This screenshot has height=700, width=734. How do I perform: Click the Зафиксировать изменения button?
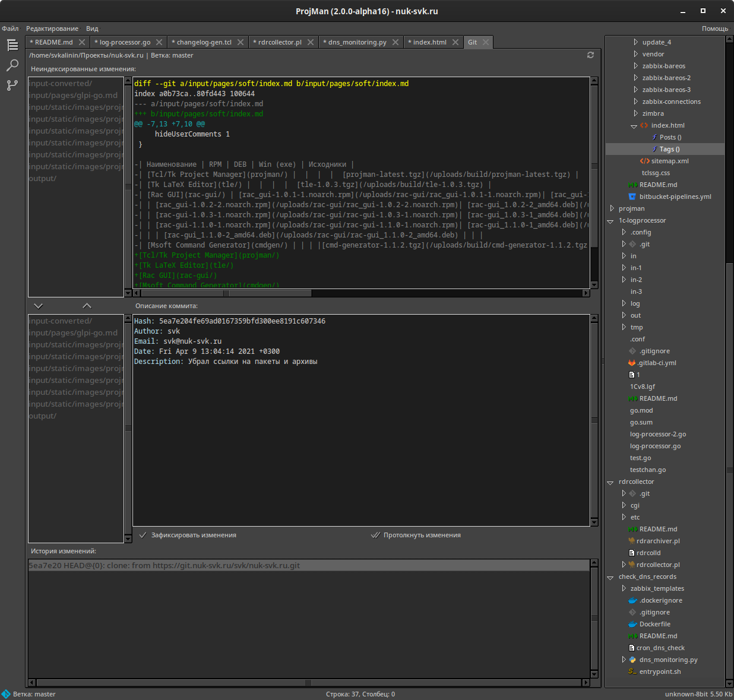pyautogui.click(x=188, y=535)
